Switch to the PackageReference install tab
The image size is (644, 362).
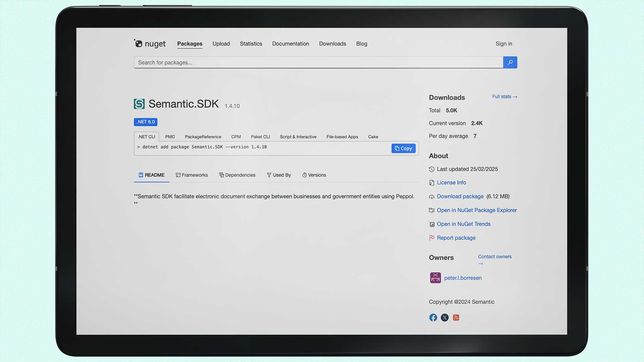[203, 137]
